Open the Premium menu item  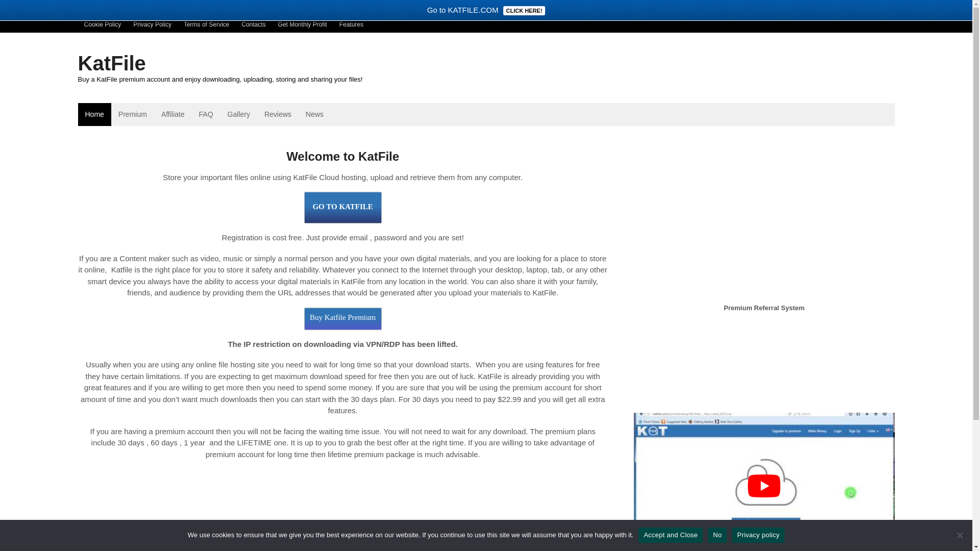[133, 114]
